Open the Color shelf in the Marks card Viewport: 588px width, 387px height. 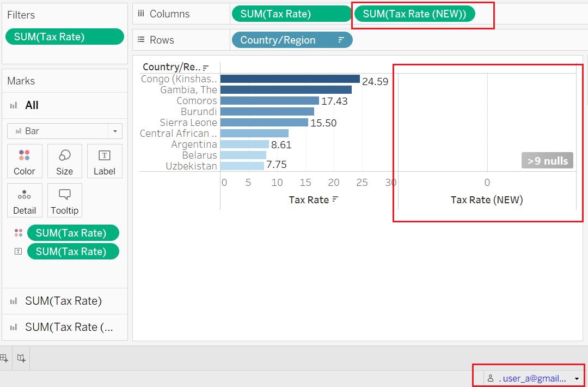pyautogui.click(x=24, y=161)
